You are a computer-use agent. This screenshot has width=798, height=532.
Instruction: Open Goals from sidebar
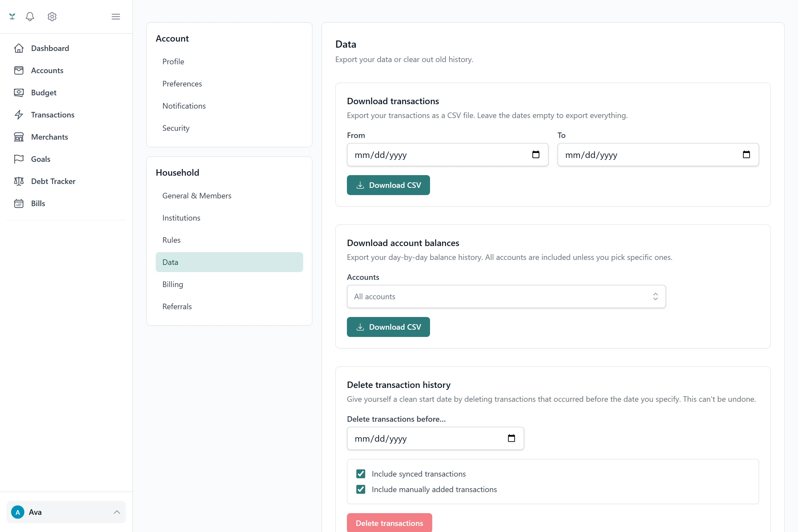click(x=66, y=159)
